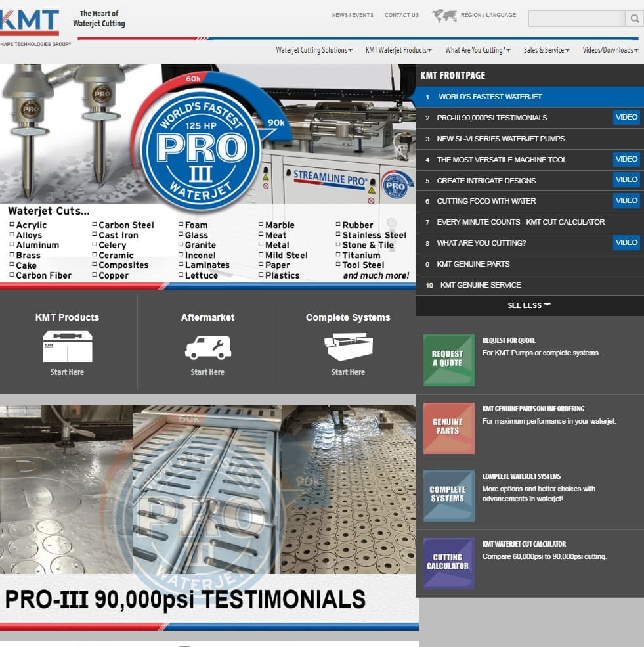644x647 pixels.
Task: Expand the Videos/Downloads menu
Action: [611, 50]
